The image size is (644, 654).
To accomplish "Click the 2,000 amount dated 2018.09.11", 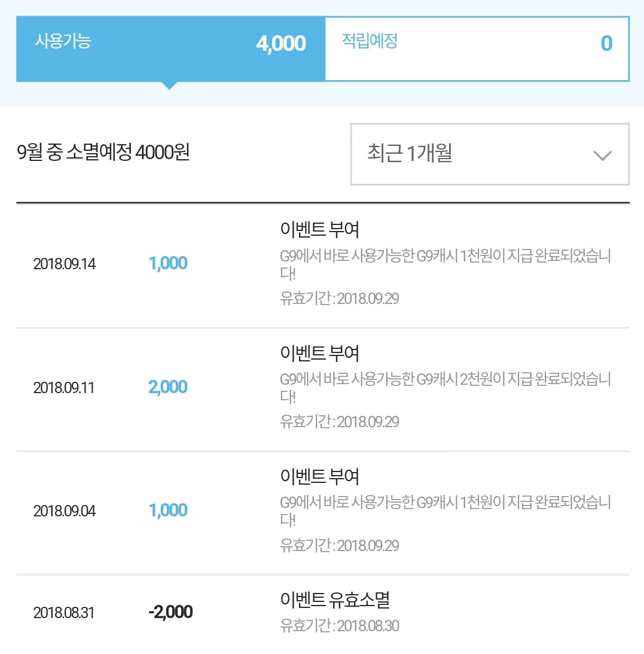I will (x=167, y=387).
